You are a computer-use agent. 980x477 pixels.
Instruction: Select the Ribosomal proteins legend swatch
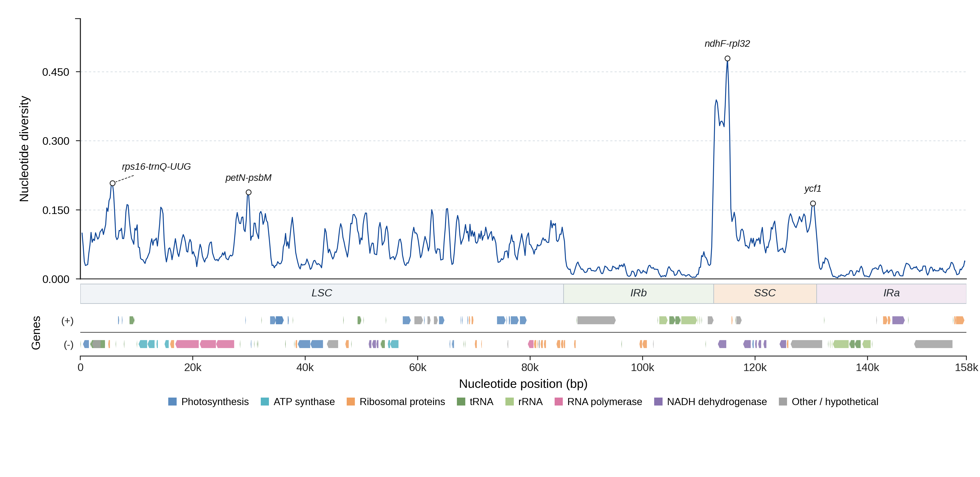pos(351,402)
